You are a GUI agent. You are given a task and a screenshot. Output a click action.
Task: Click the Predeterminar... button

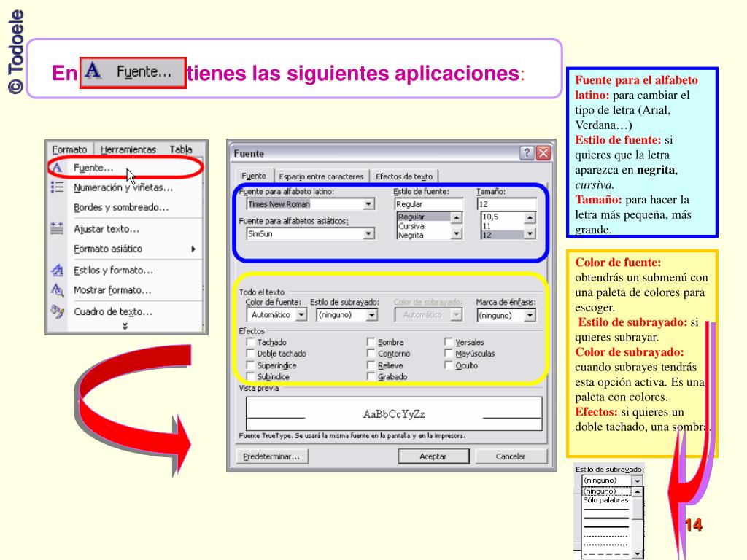272,456
